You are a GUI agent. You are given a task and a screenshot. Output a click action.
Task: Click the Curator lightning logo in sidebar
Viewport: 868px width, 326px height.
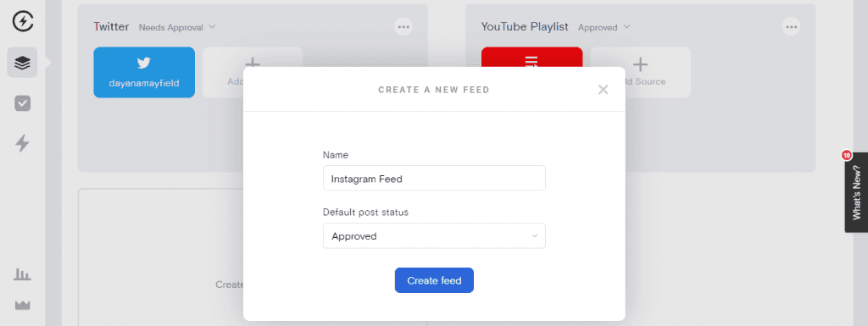click(x=22, y=21)
